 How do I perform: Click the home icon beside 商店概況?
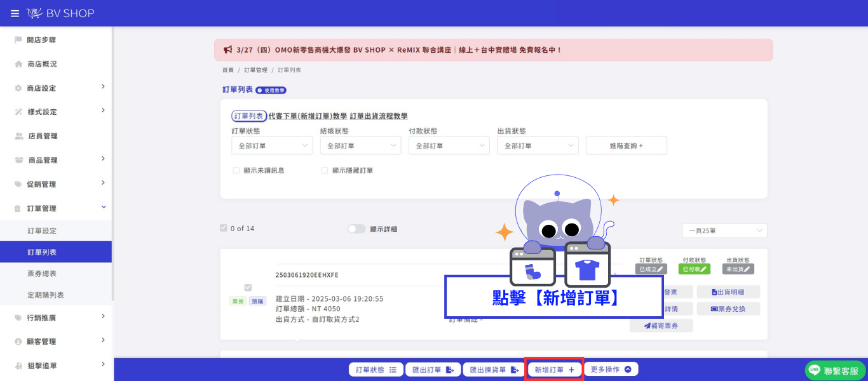tap(18, 64)
